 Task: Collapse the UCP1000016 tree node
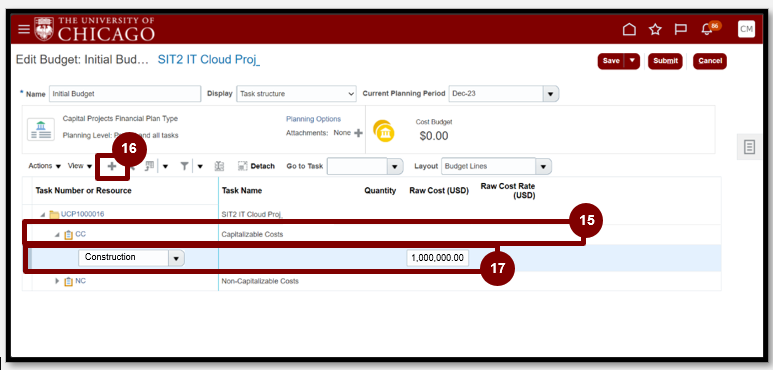click(x=43, y=214)
